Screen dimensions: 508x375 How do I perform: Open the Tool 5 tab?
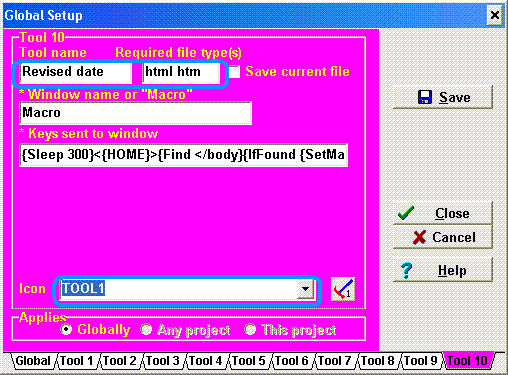click(249, 361)
